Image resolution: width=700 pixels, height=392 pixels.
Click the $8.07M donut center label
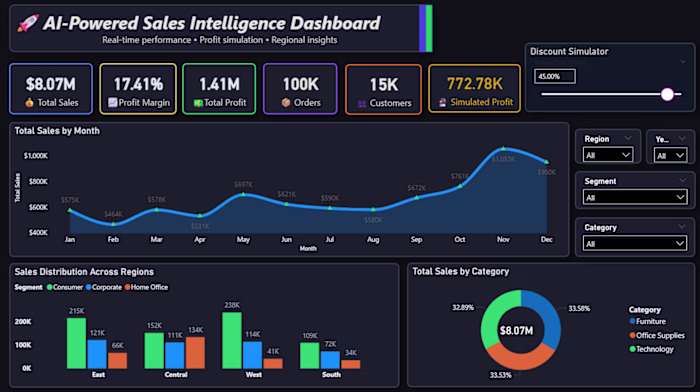pos(517,331)
